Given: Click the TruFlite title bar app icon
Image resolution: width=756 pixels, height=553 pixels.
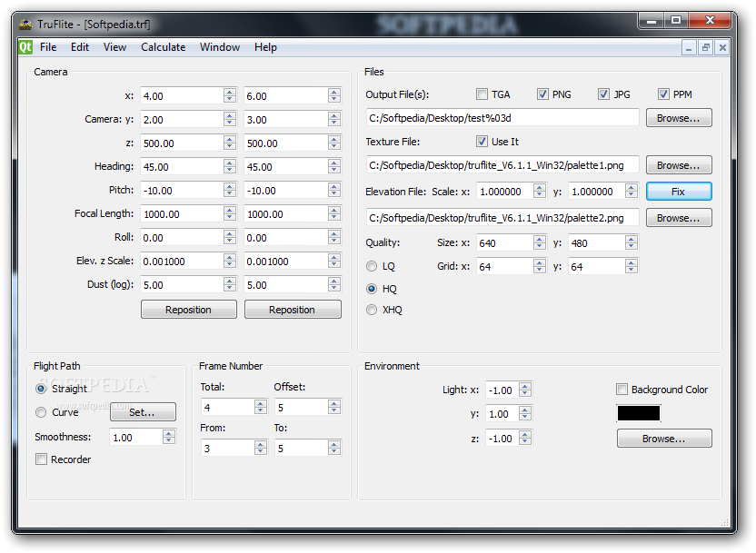Looking at the screenshot, I should click(25, 25).
